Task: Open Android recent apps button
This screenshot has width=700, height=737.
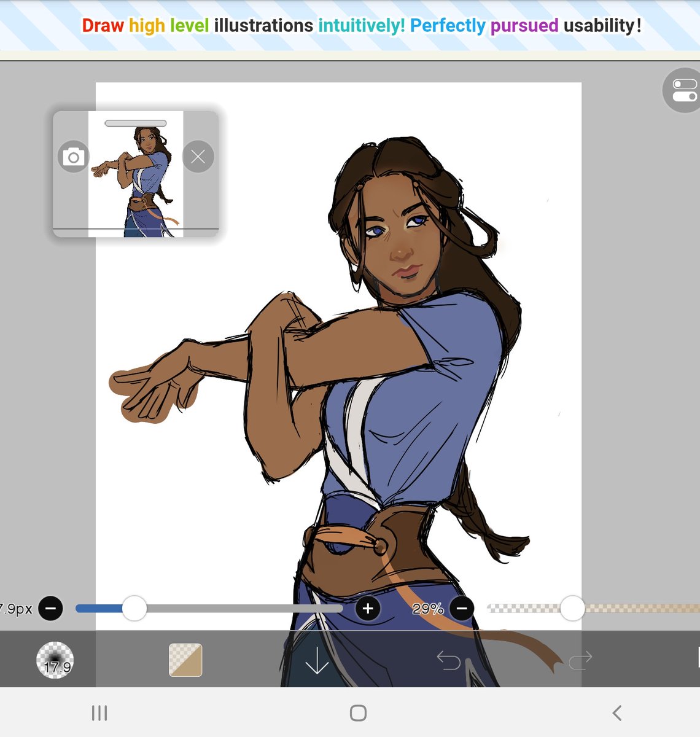Action: [x=99, y=713]
